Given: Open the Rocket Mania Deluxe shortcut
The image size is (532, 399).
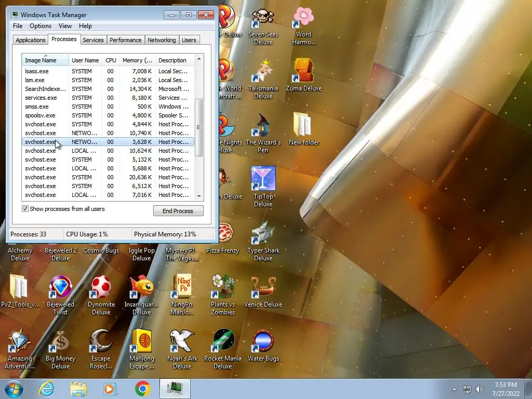Looking at the screenshot, I should (x=222, y=350).
